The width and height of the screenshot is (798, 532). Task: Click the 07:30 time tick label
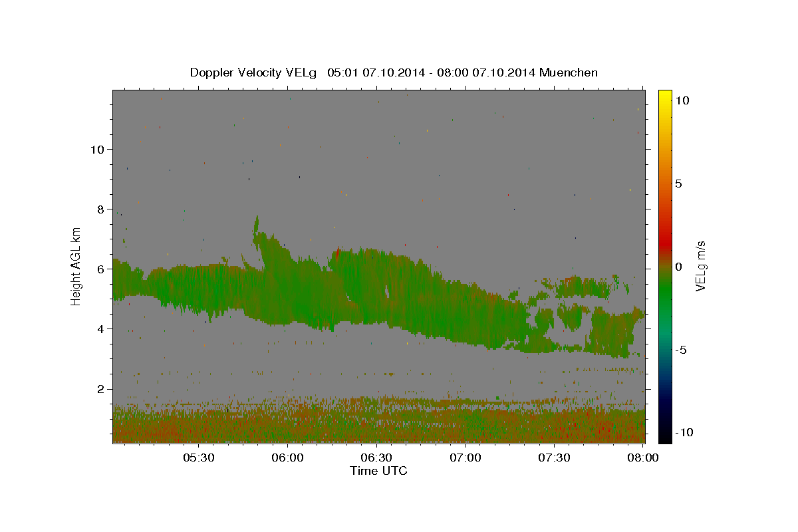pyautogui.click(x=554, y=458)
